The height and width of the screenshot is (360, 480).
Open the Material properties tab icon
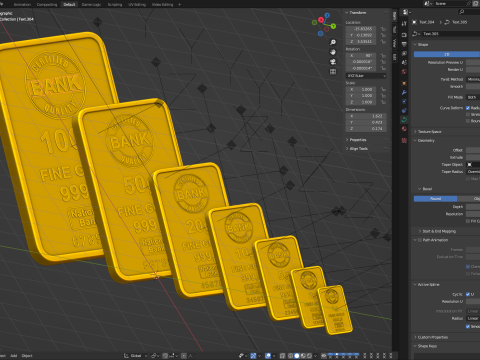pyautogui.click(x=404, y=129)
